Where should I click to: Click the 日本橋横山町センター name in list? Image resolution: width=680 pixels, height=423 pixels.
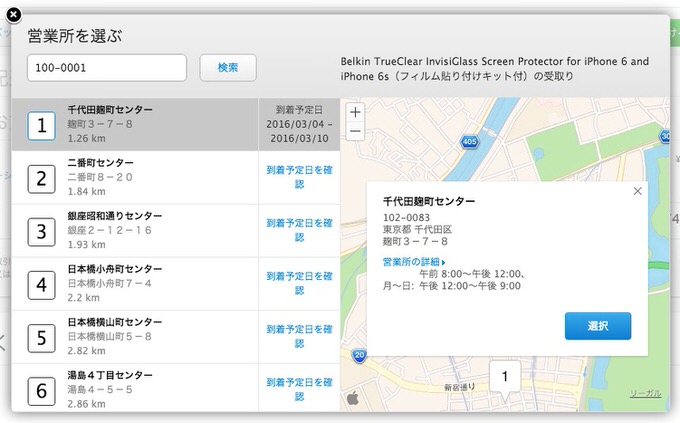115,322
